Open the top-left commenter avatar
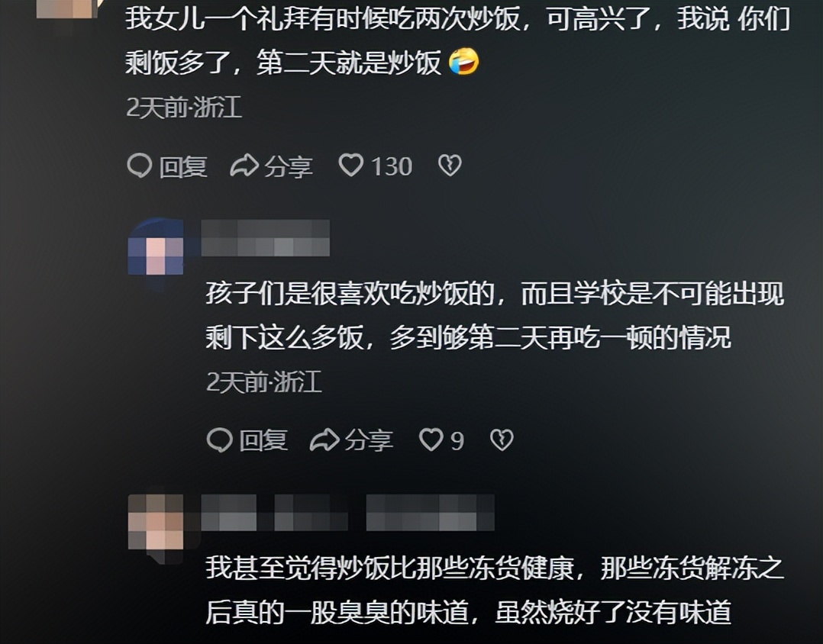823x644 pixels. click(67, 9)
